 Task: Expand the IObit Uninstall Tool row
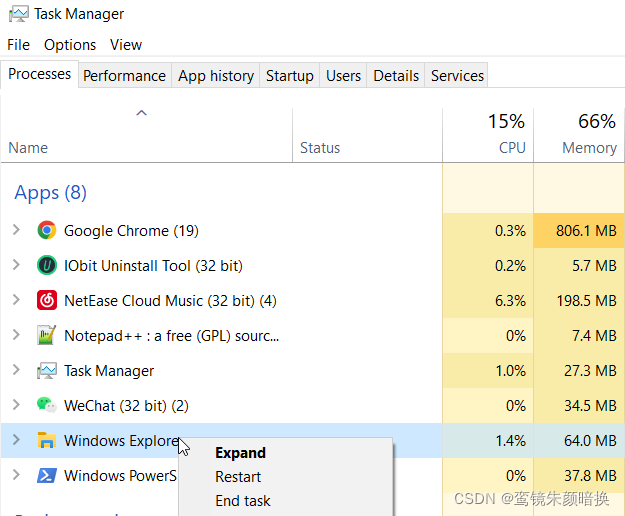point(16,265)
